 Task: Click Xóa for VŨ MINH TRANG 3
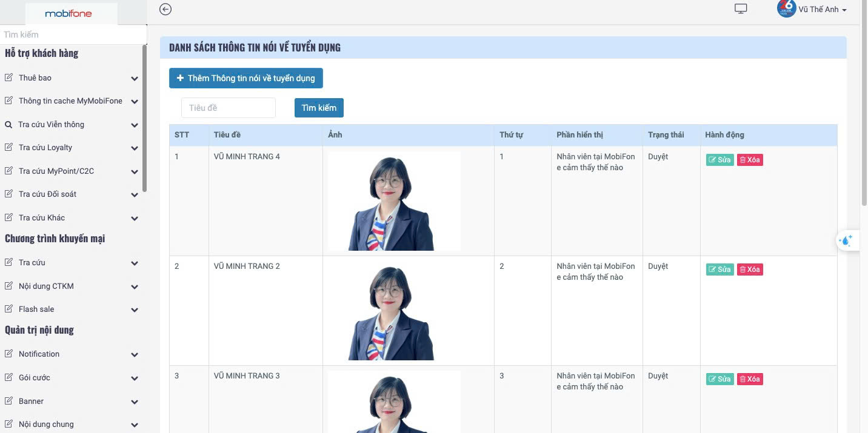[x=750, y=379]
